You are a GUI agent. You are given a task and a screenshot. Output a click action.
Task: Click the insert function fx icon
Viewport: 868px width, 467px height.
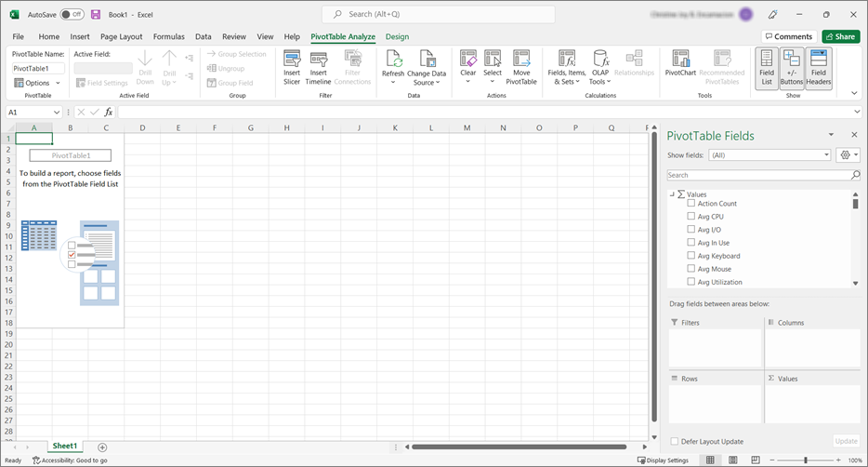coord(109,112)
